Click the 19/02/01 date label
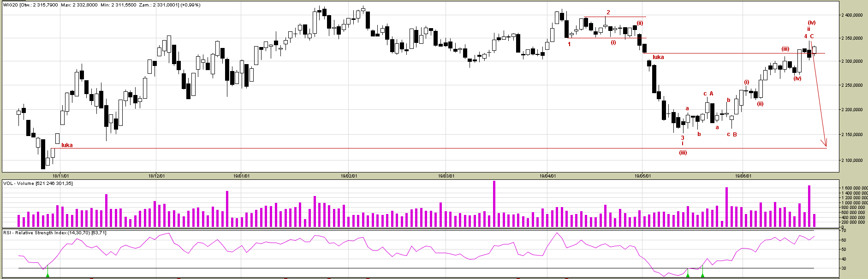Image resolution: width=868 pixels, height=279 pixels. (x=349, y=176)
